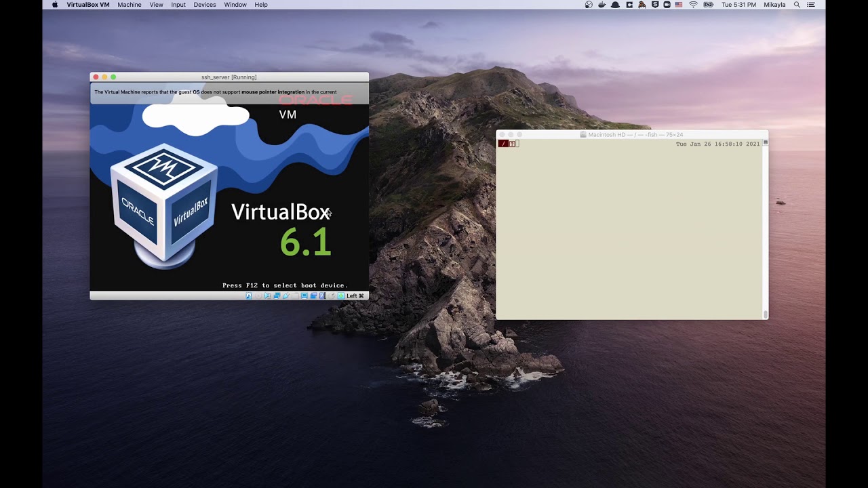
Task: Click the bowler hat menu bar icon
Action: pyautogui.click(x=615, y=5)
